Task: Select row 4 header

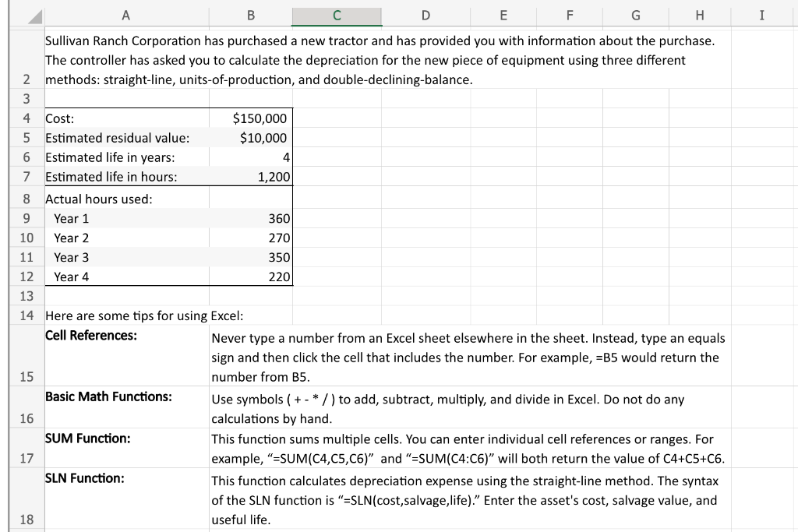Action: click(x=26, y=118)
